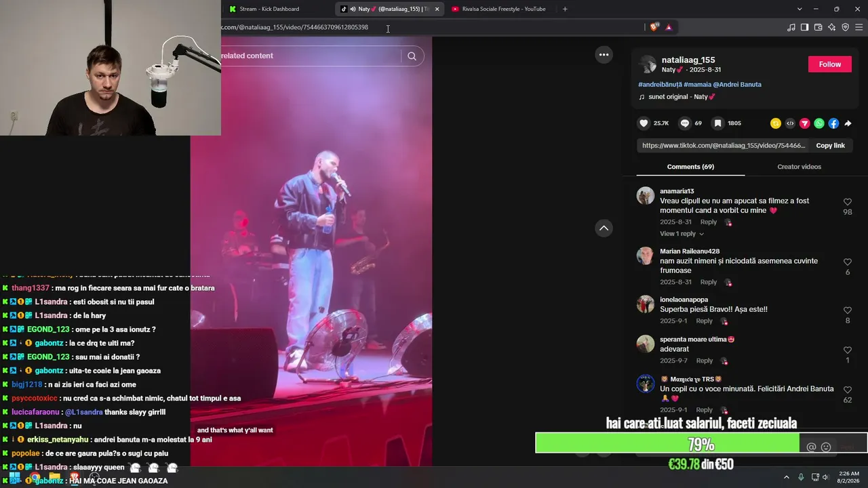Open the Creator videos tab
868x488 pixels.
coord(799,167)
